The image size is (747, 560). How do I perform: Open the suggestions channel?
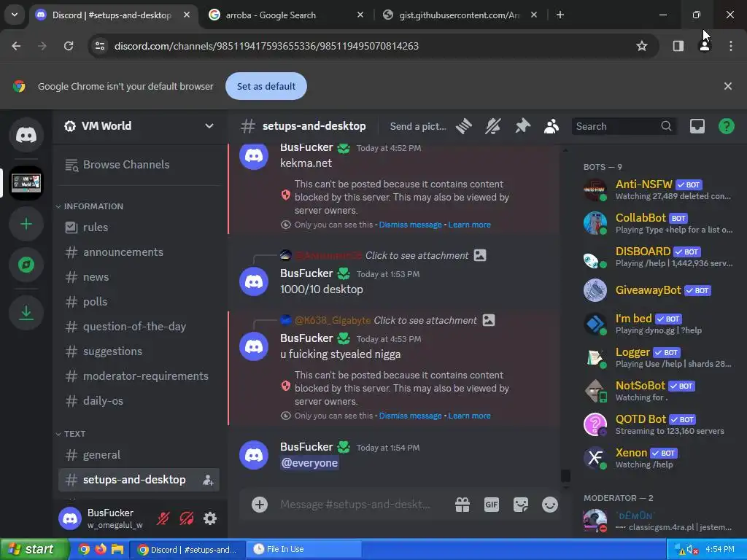139,351
